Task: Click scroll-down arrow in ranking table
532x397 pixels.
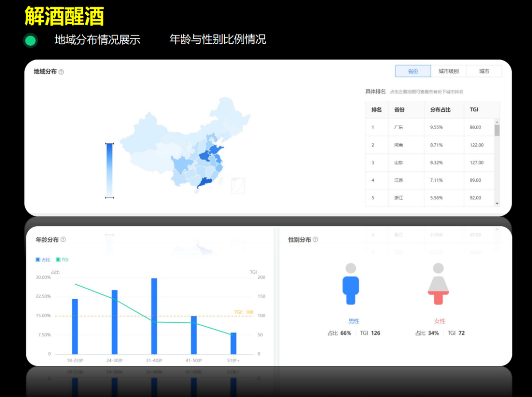Action: pyautogui.click(x=497, y=203)
